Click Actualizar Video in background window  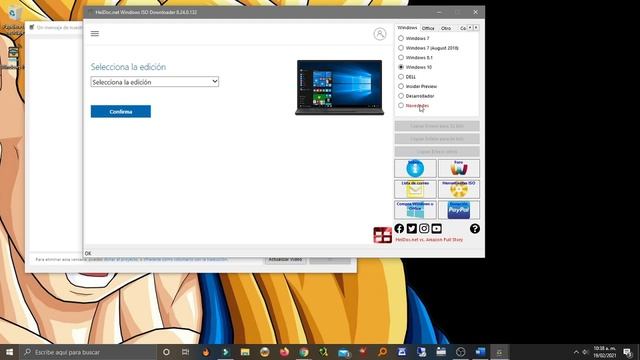pos(285,260)
